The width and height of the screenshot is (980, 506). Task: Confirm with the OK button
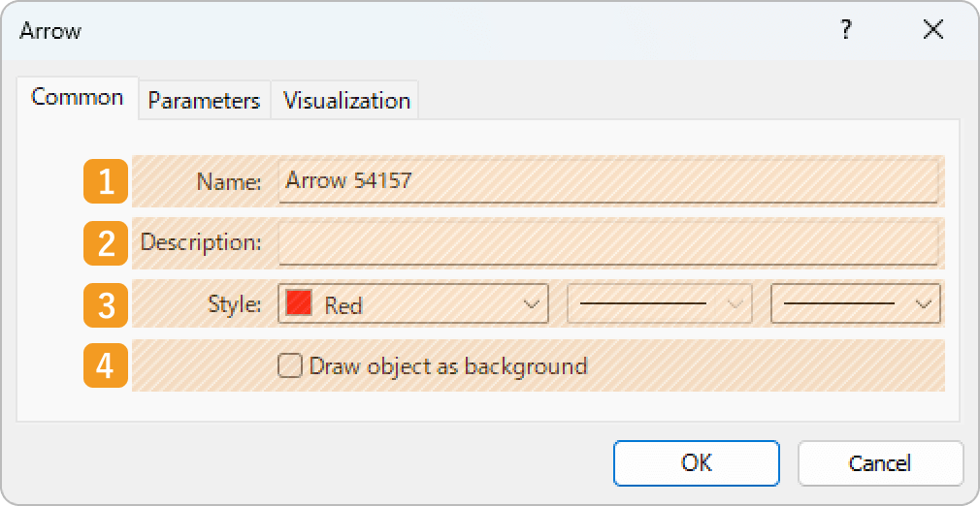pos(697,463)
